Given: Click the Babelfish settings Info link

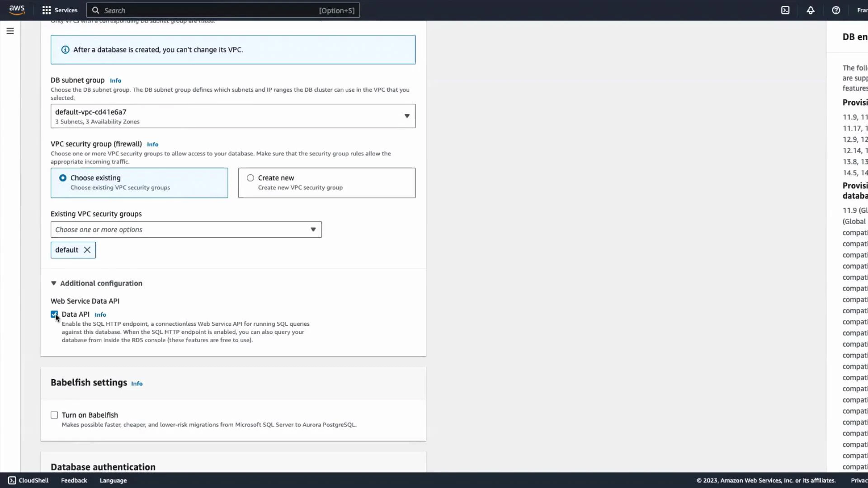Looking at the screenshot, I should 137,383.
